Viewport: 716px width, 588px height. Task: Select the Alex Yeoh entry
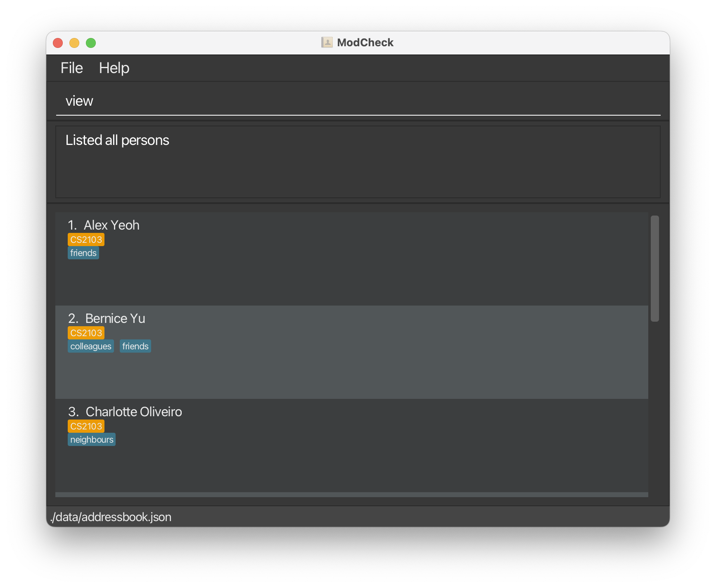[x=352, y=259]
